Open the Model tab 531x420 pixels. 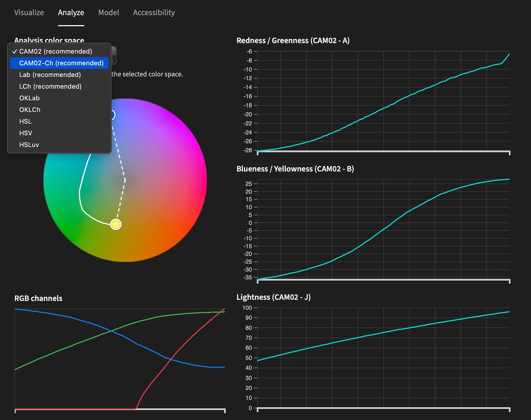click(x=108, y=12)
